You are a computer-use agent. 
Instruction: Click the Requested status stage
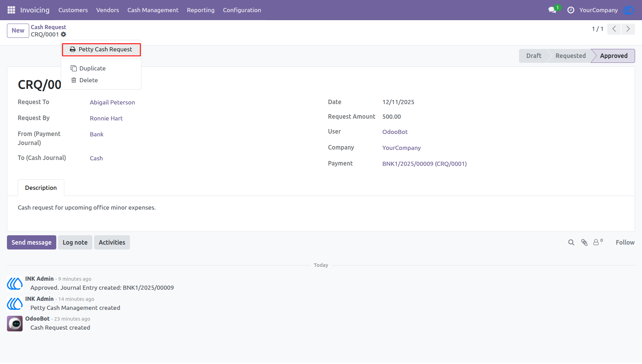[570, 56]
